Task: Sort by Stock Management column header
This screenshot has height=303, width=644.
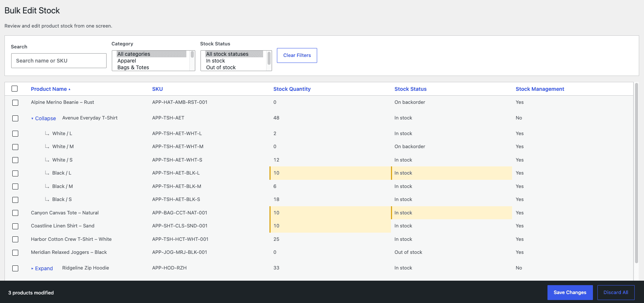Action: (540, 89)
